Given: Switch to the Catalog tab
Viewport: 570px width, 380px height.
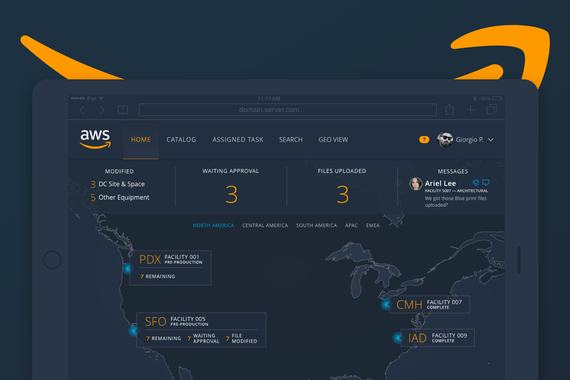Looking at the screenshot, I should pos(181,140).
